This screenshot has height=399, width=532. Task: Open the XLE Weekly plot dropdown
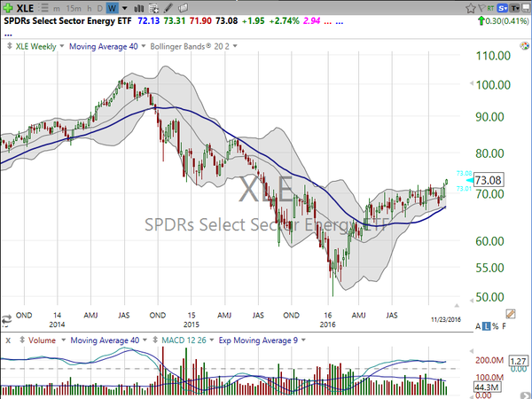[x=62, y=46]
